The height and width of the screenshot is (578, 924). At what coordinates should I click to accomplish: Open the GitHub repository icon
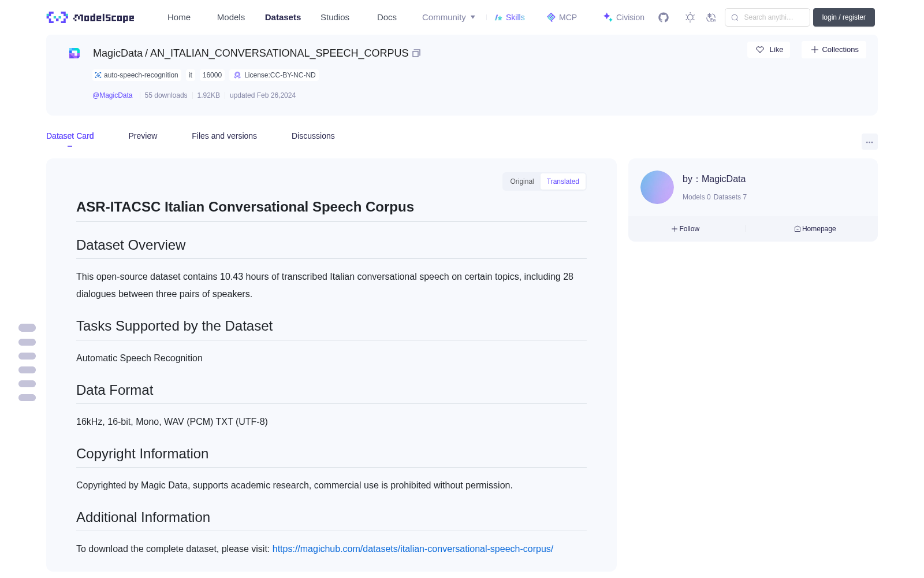tap(664, 17)
